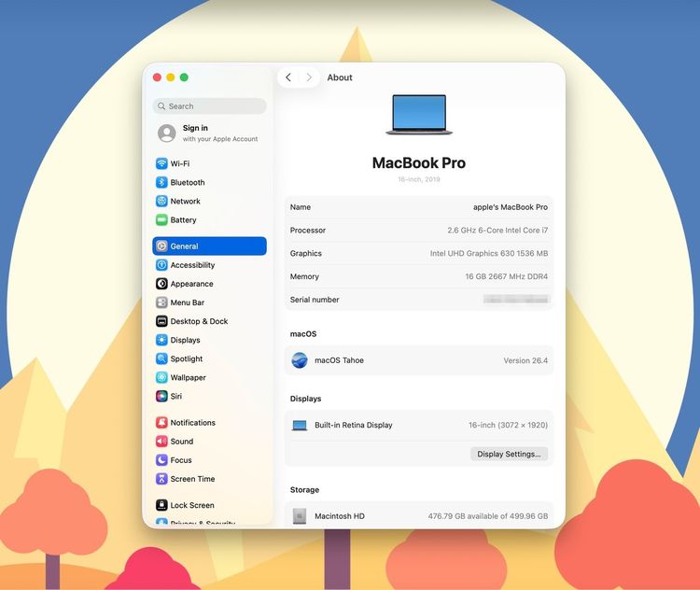Open Lock Screen settings
Image resolution: width=700 pixels, height=590 pixels.
(209, 505)
